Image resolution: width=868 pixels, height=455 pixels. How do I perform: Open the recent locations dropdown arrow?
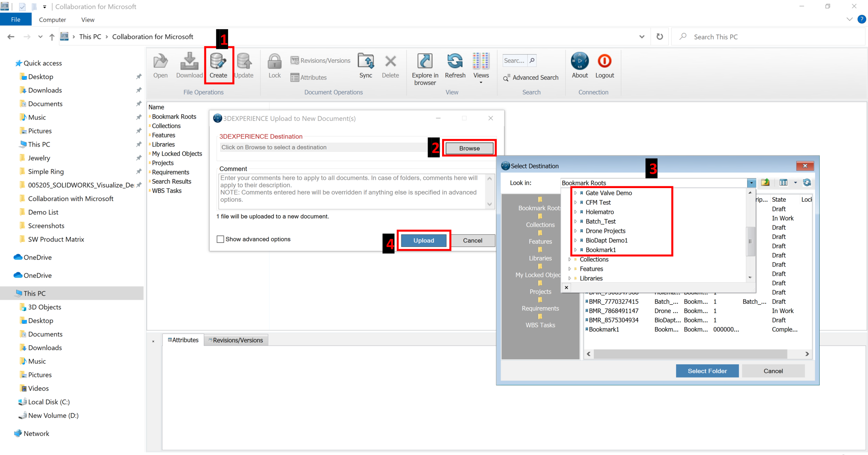40,37
